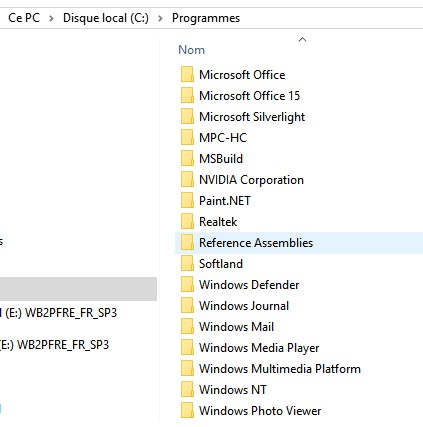The width and height of the screenshot is (423, 427).
Task: Click the Softland folder icon
Action: 187,263
